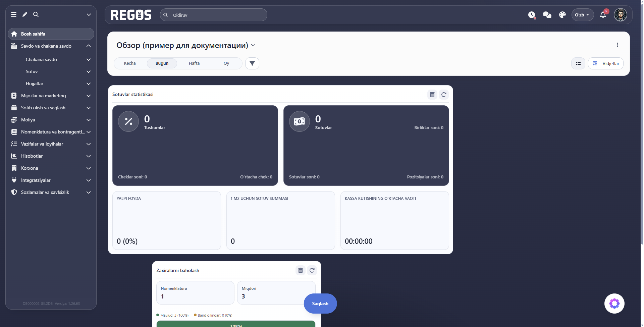
Task: Delete the Sotuvlar statistikasi widget
Action: coord(432,95)
